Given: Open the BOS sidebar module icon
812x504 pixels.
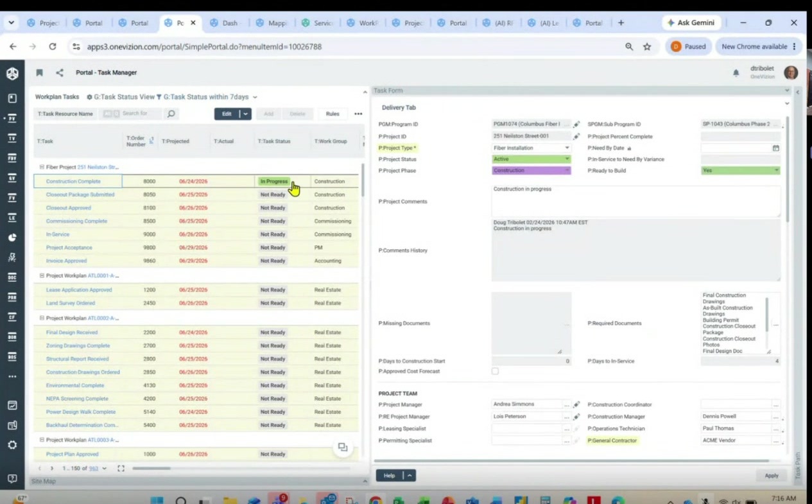Looking at the screenshot, I should click(12, 357).
